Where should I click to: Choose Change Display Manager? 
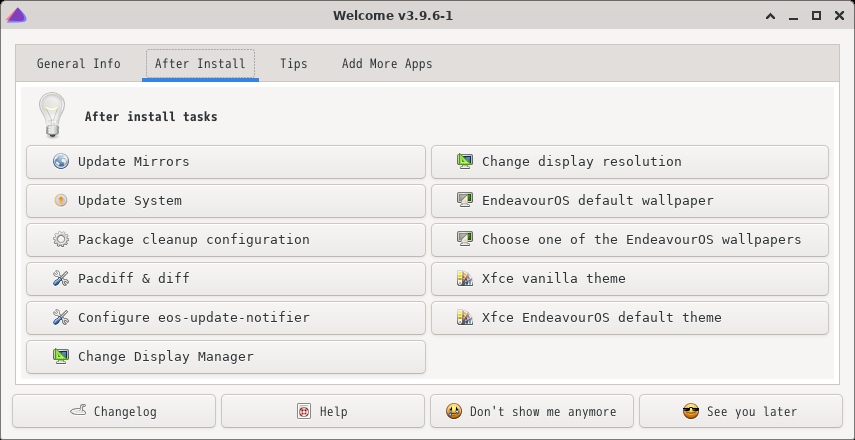click(x=226, y=357)
